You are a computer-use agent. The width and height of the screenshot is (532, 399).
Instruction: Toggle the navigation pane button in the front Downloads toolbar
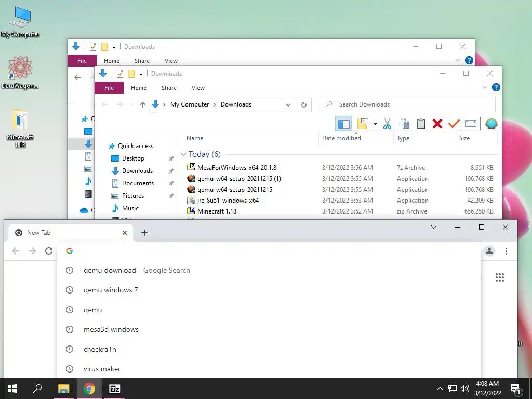pos(343,124)
